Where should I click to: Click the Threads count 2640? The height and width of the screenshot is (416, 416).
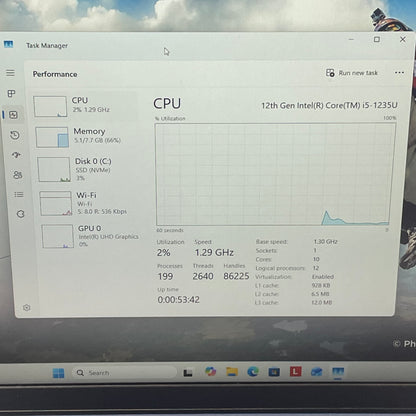tap(203, 276)
